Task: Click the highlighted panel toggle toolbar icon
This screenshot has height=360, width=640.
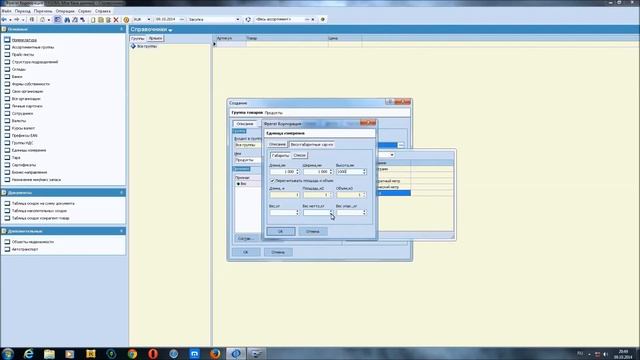Action: pos(58,20)
